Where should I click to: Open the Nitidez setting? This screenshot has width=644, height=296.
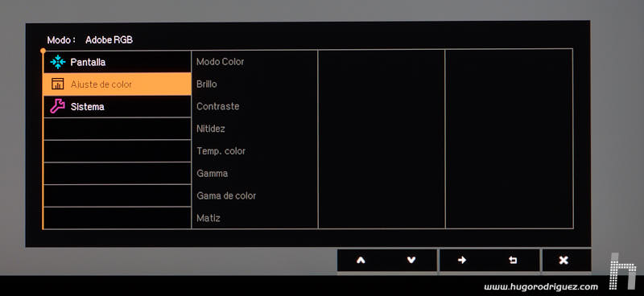pyautogui.click(x=211, y=129)
